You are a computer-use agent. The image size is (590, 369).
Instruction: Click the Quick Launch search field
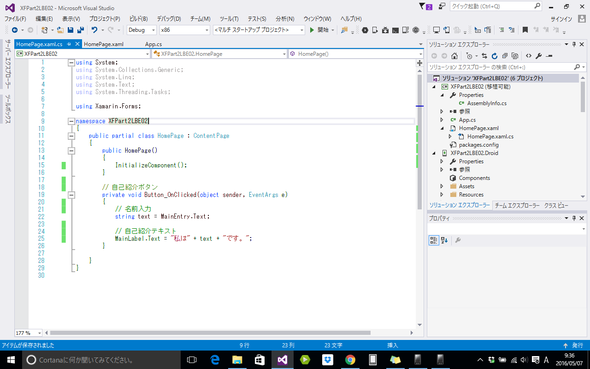496,6
